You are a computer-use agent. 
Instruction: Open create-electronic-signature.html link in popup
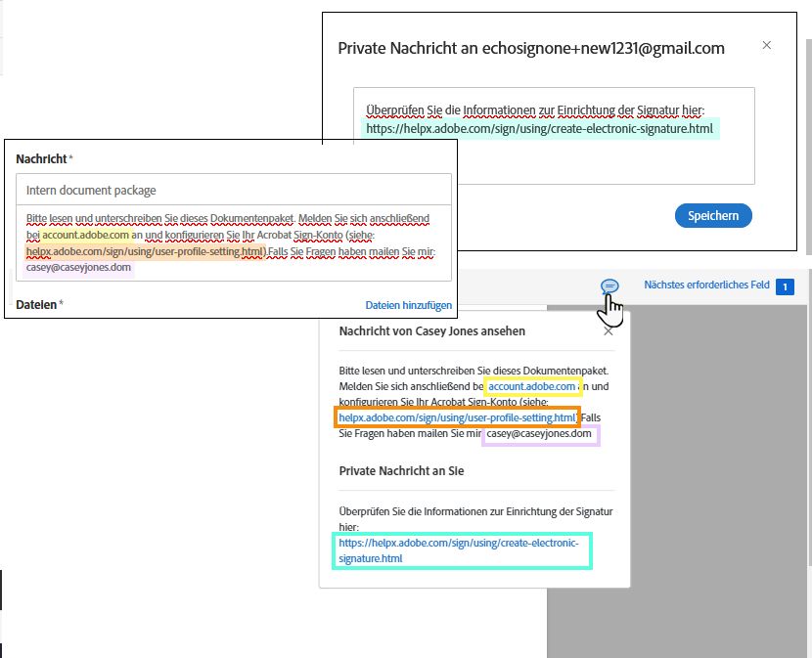click(458, 550)
